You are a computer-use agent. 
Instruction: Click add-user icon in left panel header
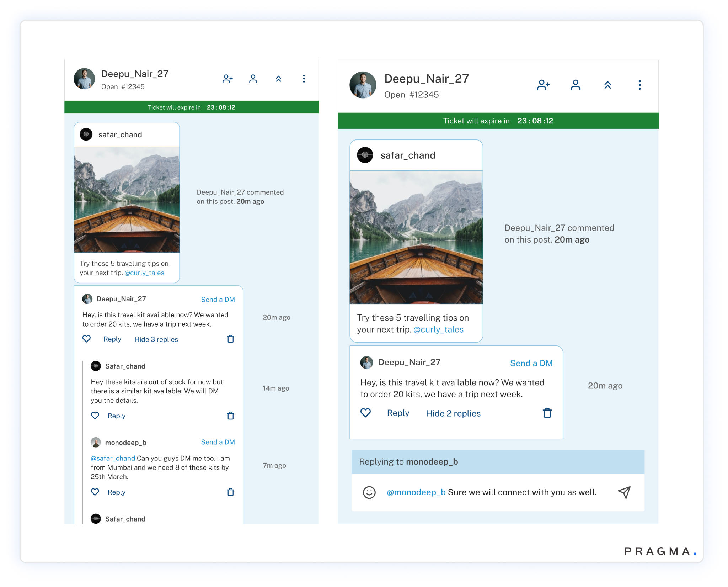click(x=227, y=79)
